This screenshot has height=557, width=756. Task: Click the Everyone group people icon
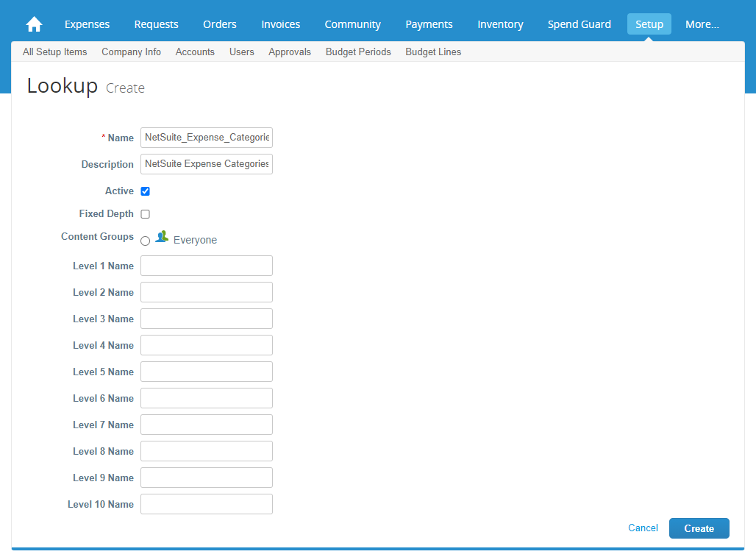tap(162, 237)
